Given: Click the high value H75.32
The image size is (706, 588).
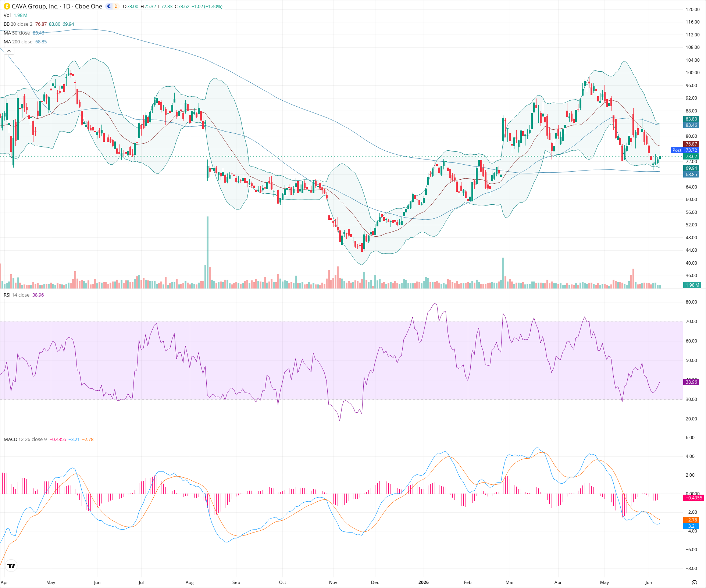Looking at the screenshot, I should (x=148, y=6).
